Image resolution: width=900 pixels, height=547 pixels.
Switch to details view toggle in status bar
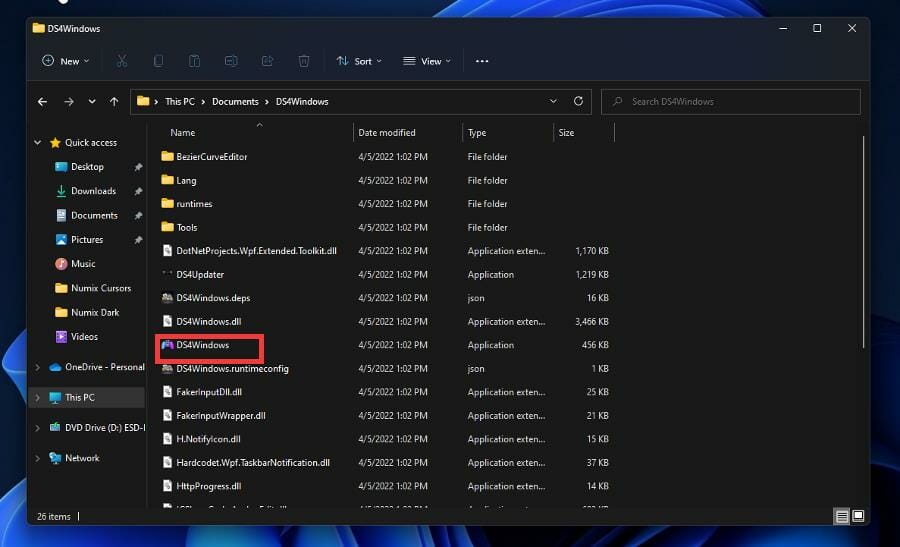(x=842, y=516)
